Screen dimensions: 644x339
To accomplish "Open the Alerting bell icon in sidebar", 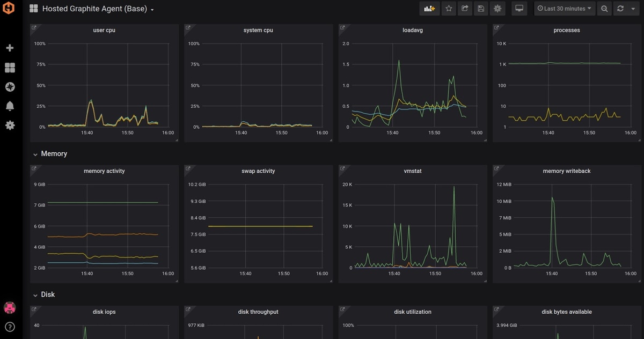I will click(x=10, y=106).
